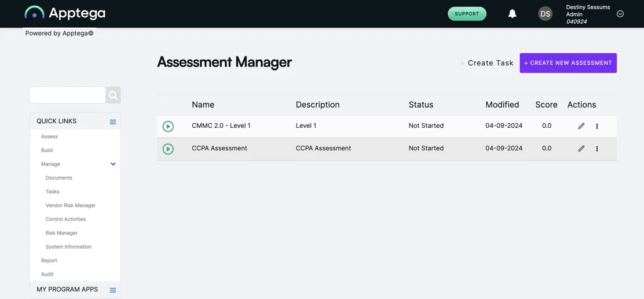Open the notifications bell

[512, 13]
